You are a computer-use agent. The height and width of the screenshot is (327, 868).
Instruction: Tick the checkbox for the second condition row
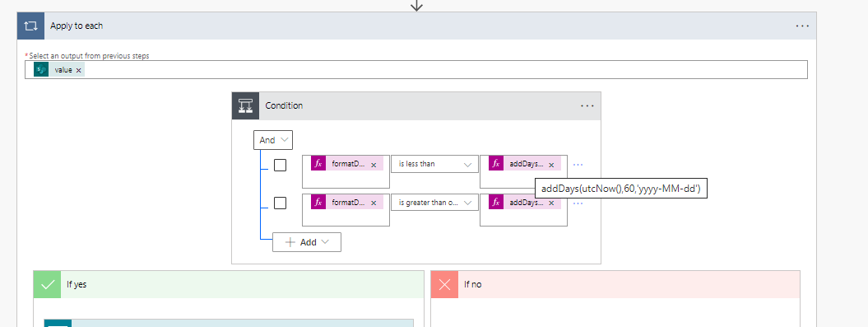coord(280,203)
